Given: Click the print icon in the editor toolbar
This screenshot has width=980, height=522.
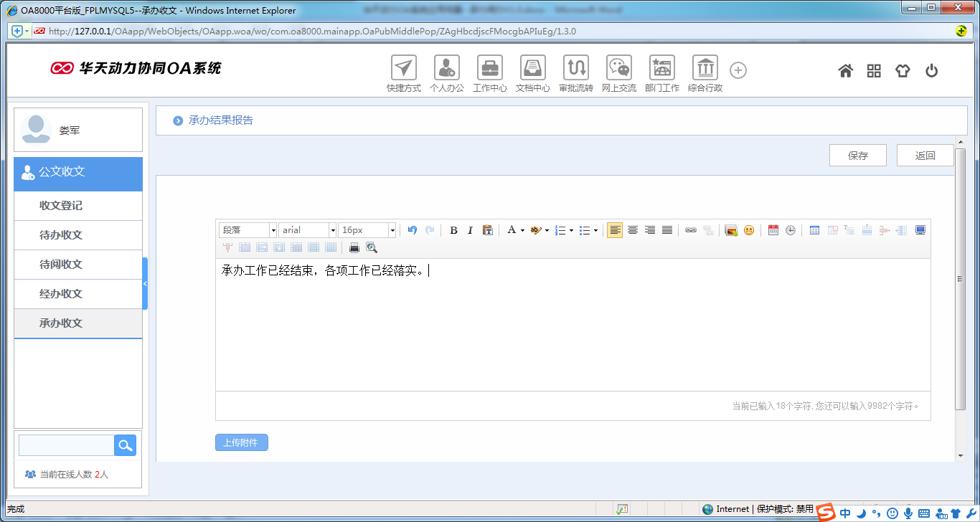Looking at the screenshot, I should [354, 247].
